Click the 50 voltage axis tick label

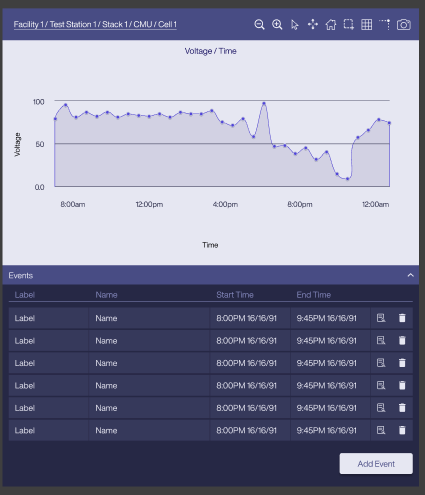[40, 144]
